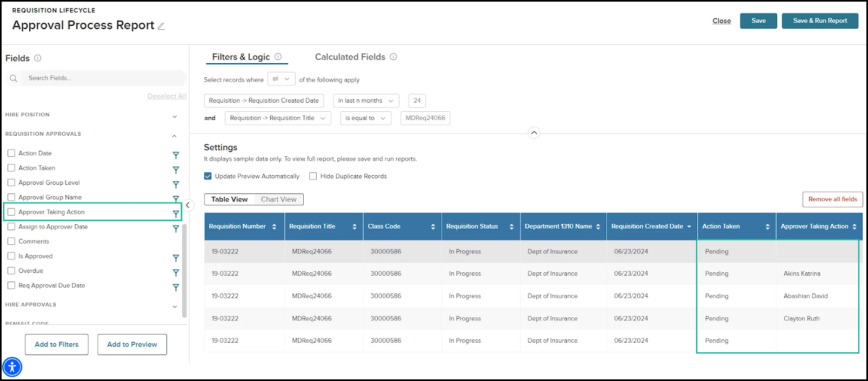Sort by Requisition Number column
This screenshot has width=868, height=381.
pos(274,226)
